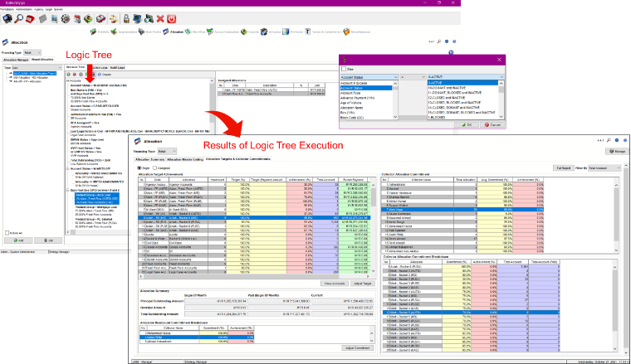Click the Portfolio module icon
Screen dimensions: 631x364
point(93,32)
